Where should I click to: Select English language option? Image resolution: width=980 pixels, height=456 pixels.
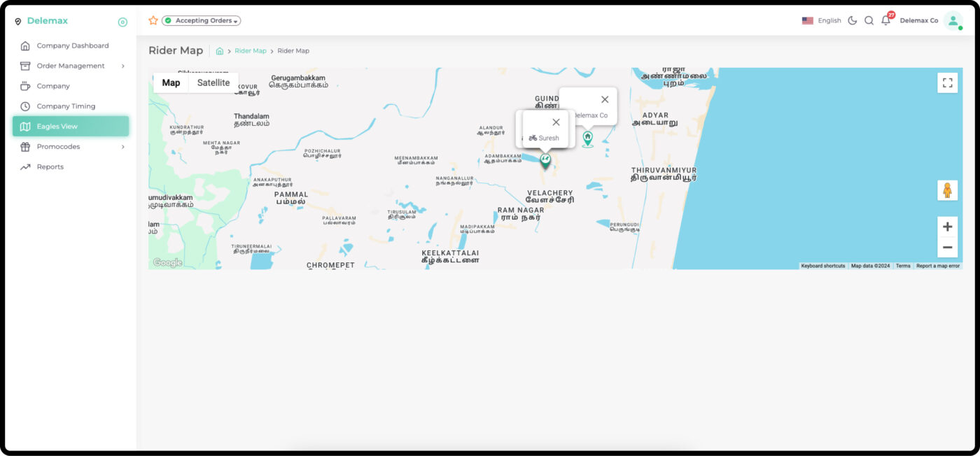tap(822, 20)
